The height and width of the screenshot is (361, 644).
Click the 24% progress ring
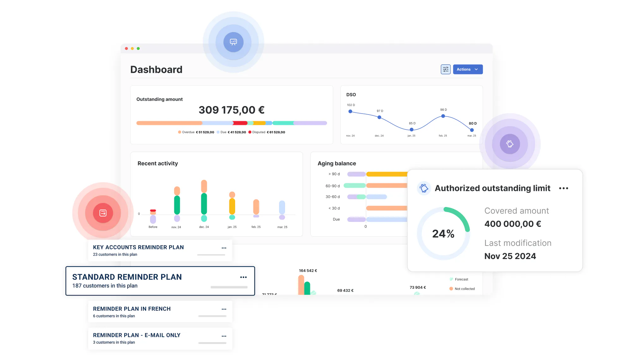pyautogui.click(x=443, y=234)
